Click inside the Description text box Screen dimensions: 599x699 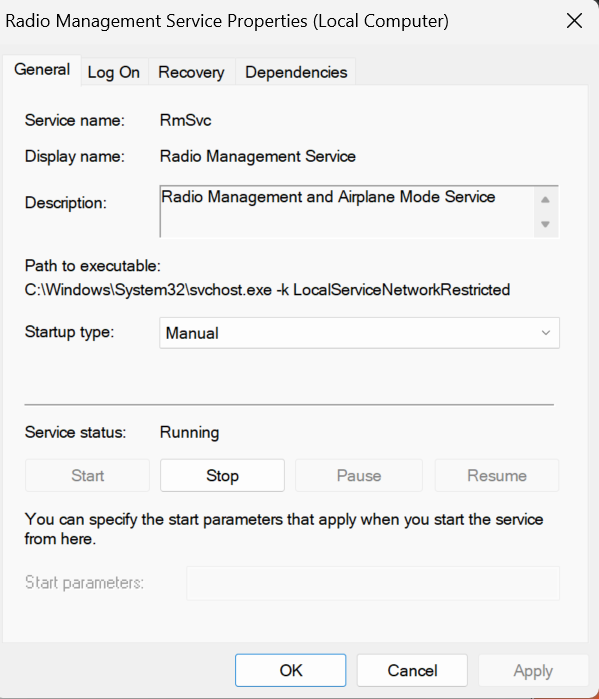point(347,211)
